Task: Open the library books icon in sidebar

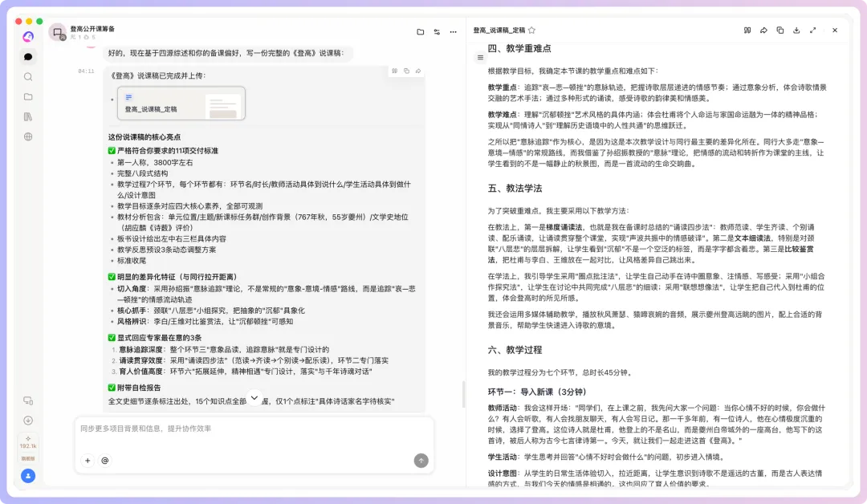Action: 28,116
